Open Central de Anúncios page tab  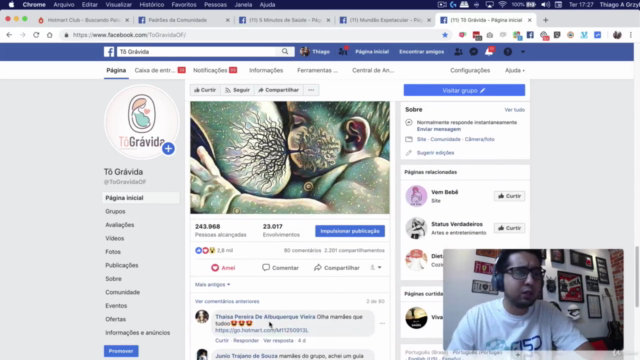tap(373, 70)
